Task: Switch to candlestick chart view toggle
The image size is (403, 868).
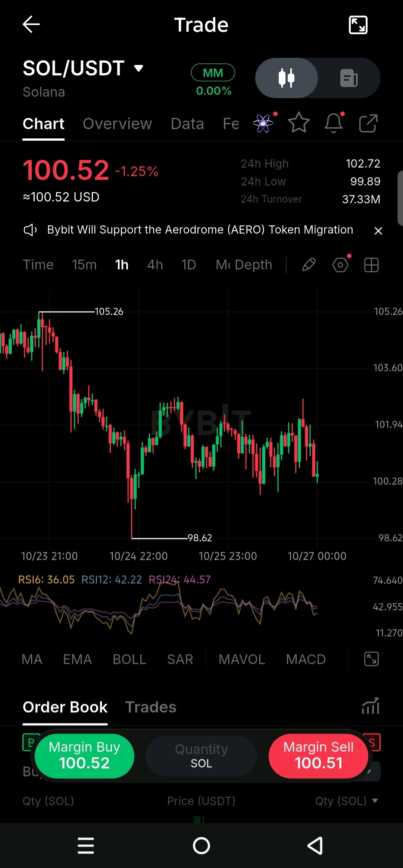Action: pos(287,78)
